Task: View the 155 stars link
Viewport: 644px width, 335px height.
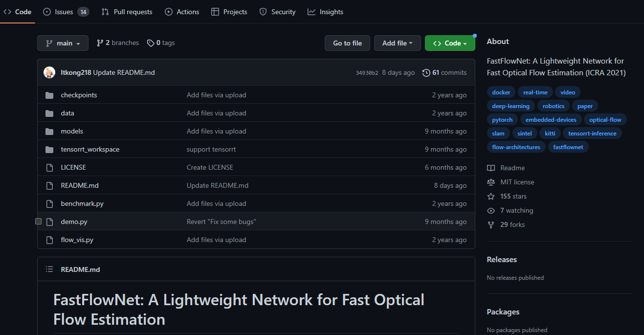Action: click(x=507, y=196)
